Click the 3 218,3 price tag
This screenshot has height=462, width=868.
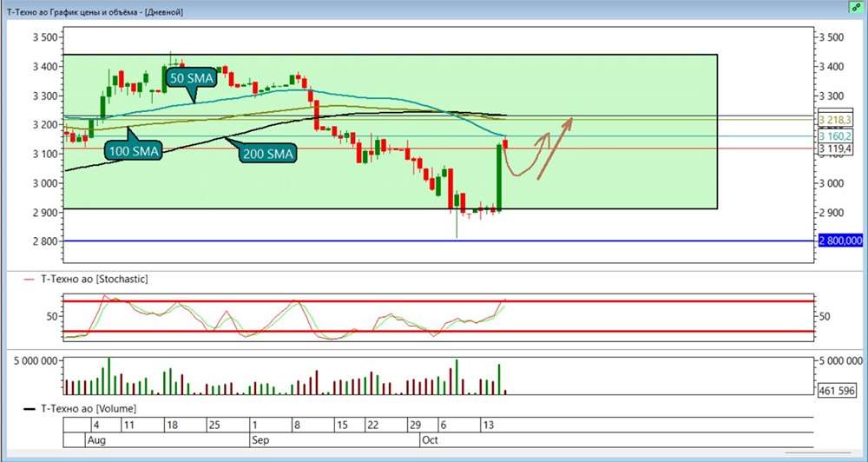(835, 120)
